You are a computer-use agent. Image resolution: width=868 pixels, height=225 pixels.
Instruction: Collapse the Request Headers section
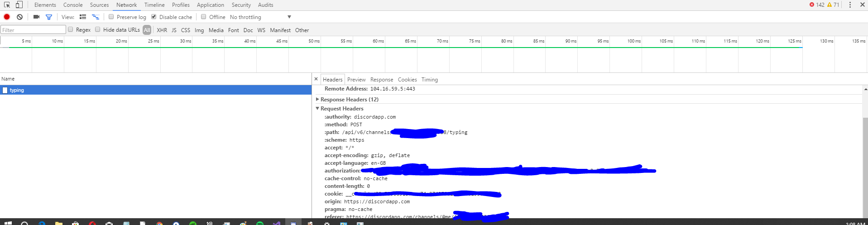coord(342,108)
